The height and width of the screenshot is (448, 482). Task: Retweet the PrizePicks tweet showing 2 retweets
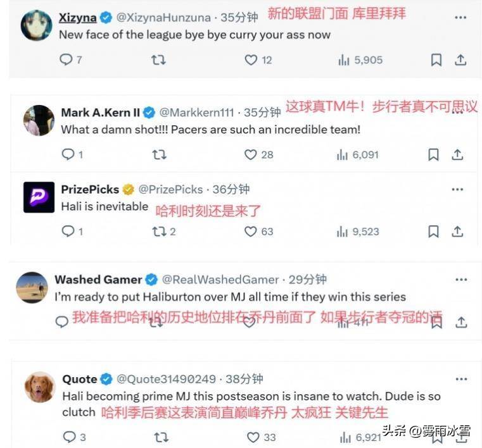point(159,231)
